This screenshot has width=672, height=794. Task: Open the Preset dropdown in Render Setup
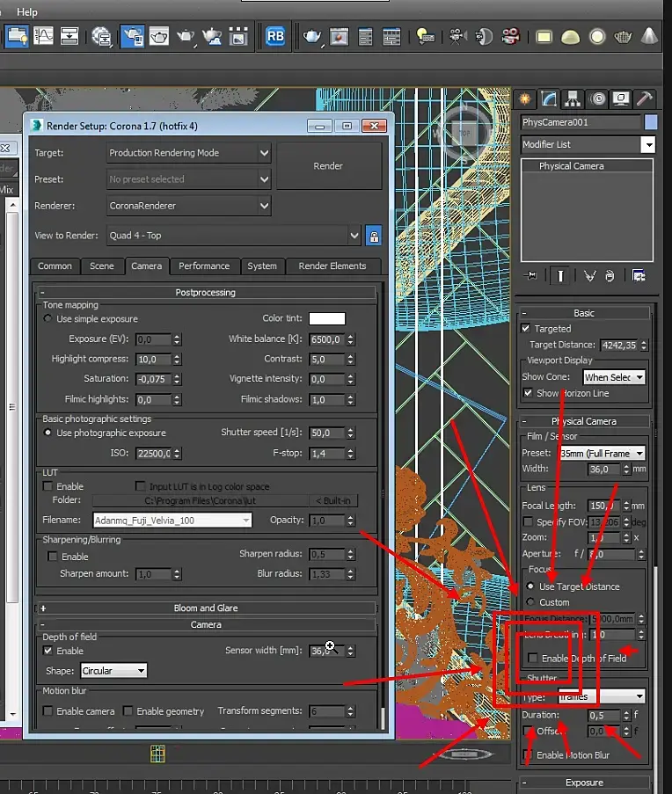[189, 179]
